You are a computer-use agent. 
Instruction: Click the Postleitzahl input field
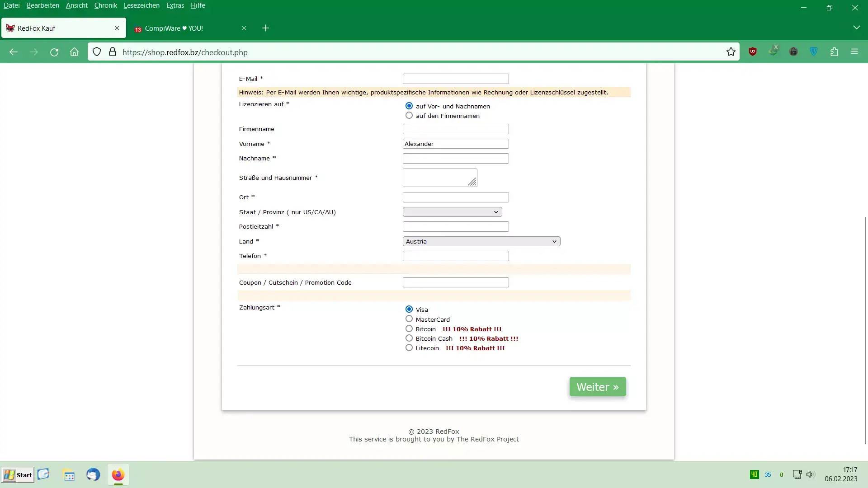pos(456,226)
